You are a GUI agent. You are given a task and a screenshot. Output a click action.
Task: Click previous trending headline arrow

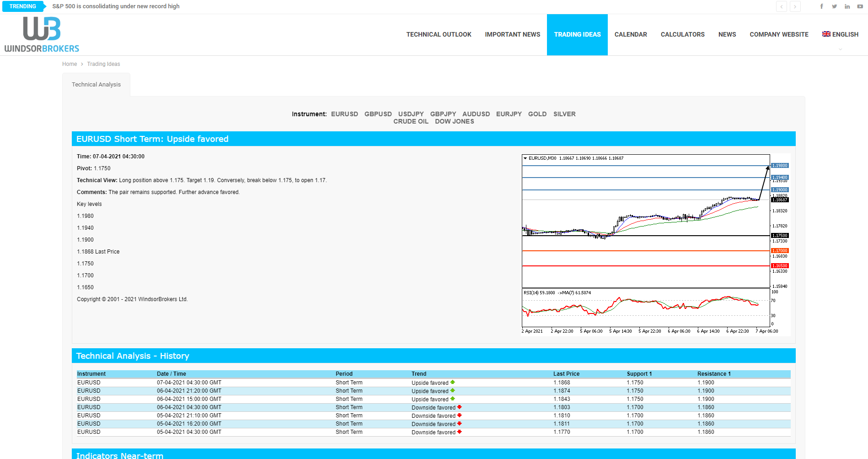point(782,6)
